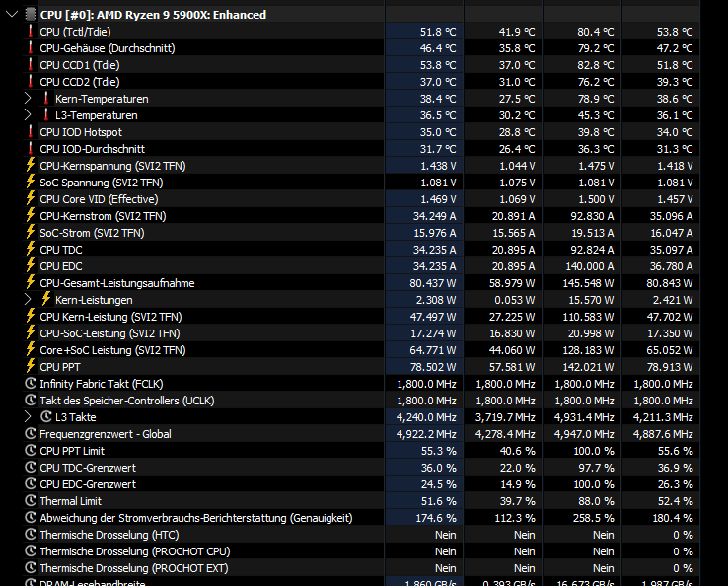
Task: Select the Infinity Fabric Takt (FCLK) label
Action: pos(102,384)
